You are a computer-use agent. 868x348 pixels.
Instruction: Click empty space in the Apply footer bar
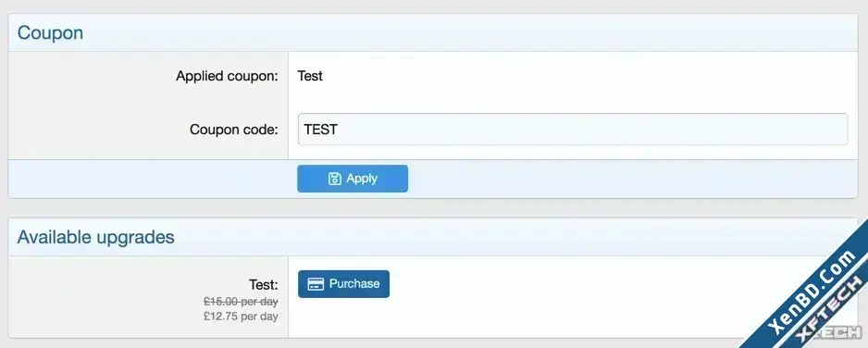pos(631,179)
